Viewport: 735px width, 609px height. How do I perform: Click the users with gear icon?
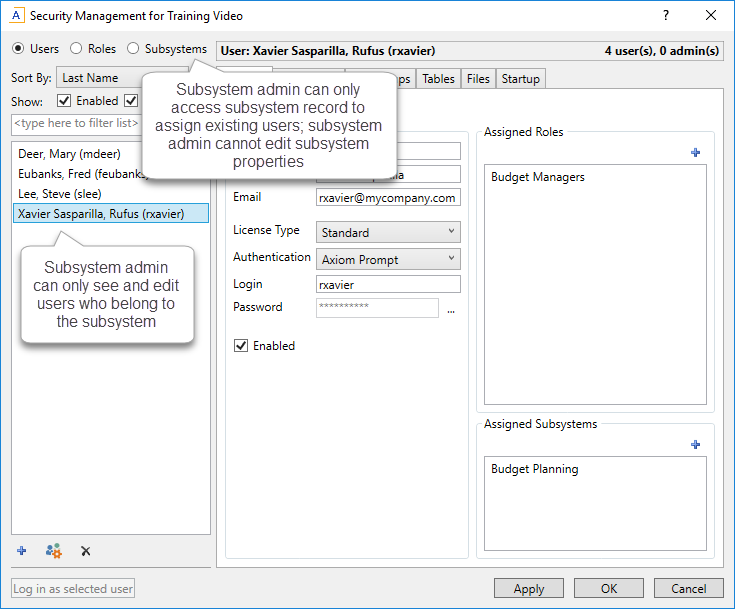point(53,551)
